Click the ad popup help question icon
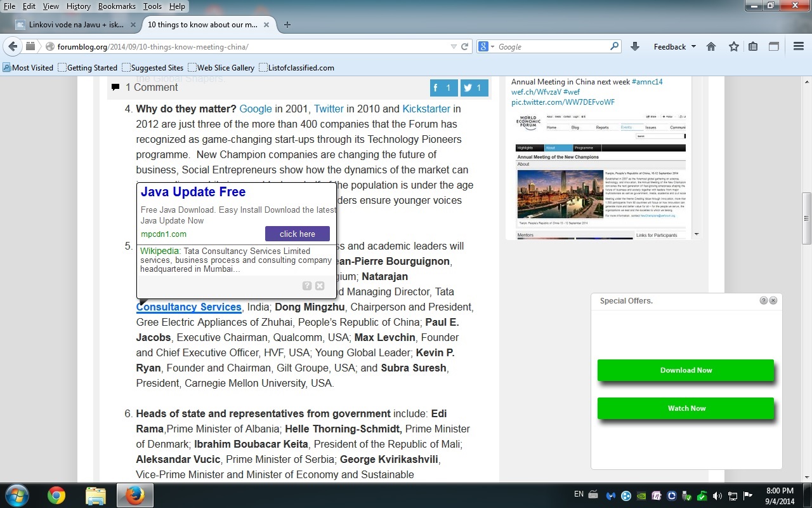Image resolution: width=812 pixels, height=508 pixels. coord(307,286)
